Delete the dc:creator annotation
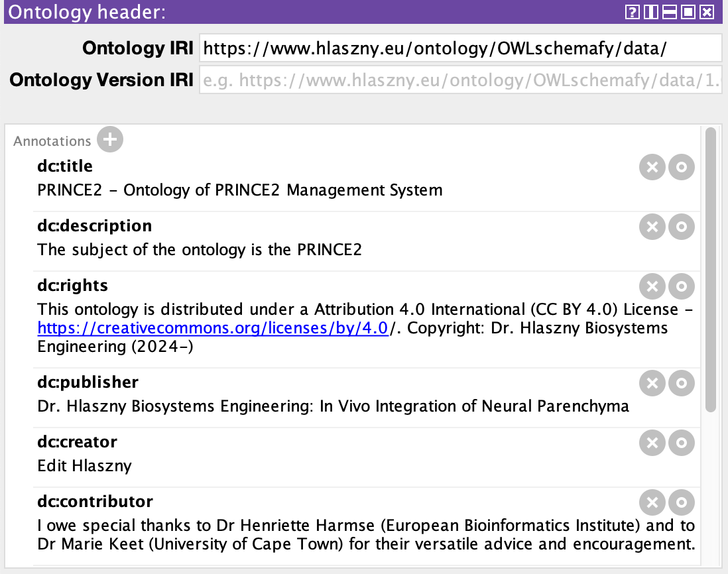The height and width of the screenshot is (574, 728). pos(652,443)
